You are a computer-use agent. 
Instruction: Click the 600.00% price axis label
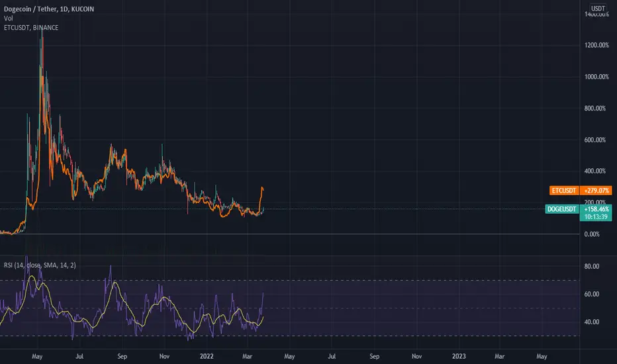click(595, 140)
